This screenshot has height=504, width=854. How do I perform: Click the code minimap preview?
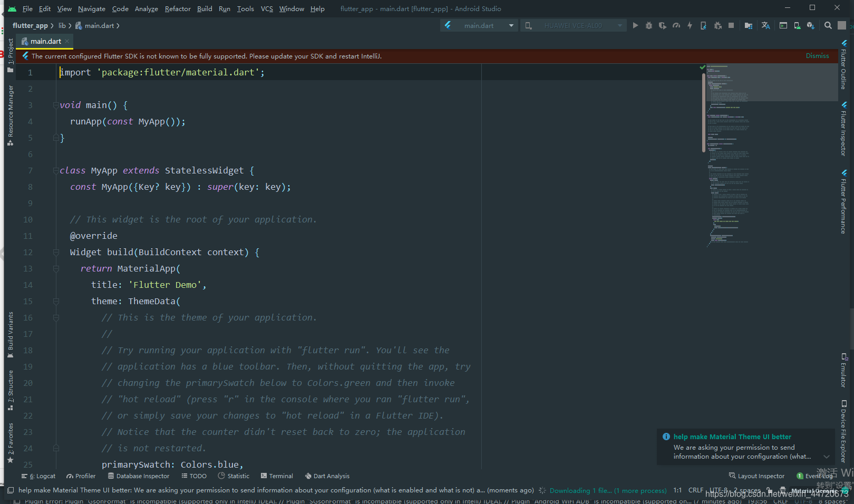pos(771,156)
